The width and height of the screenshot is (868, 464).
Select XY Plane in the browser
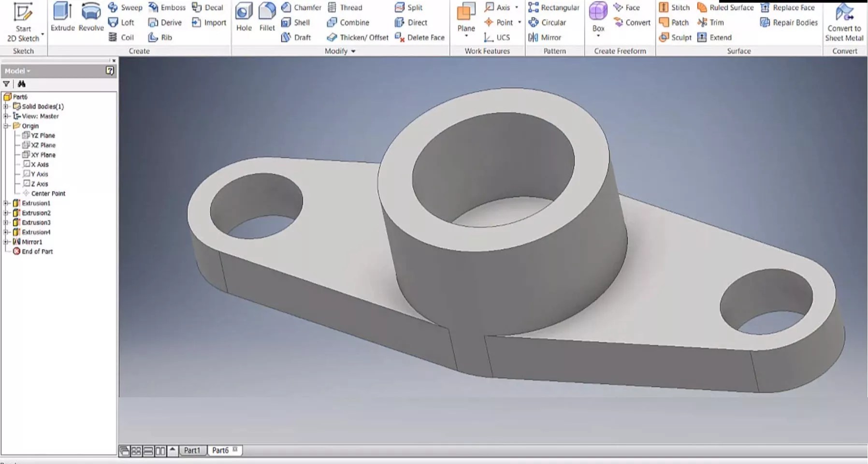point(39,155)
